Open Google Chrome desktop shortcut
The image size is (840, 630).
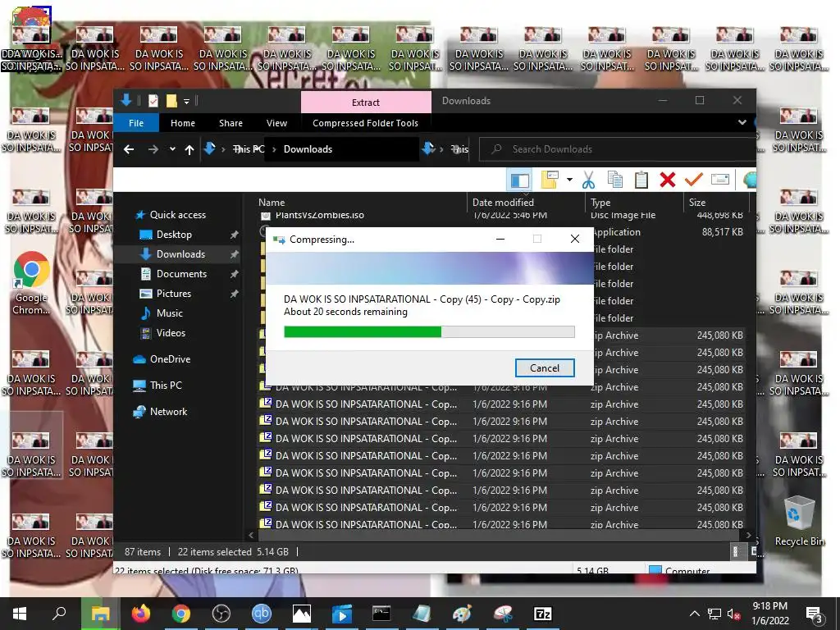click(31, 283)
